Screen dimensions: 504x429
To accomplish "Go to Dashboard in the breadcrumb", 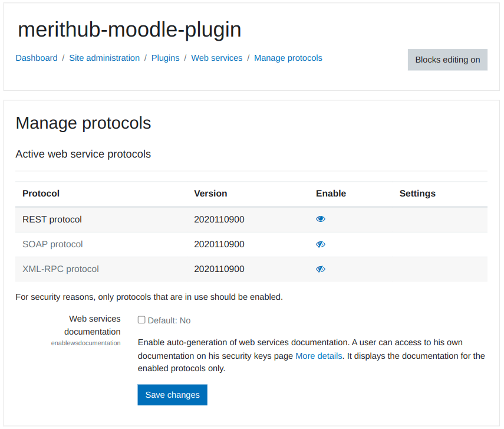I will pos(37,58).
